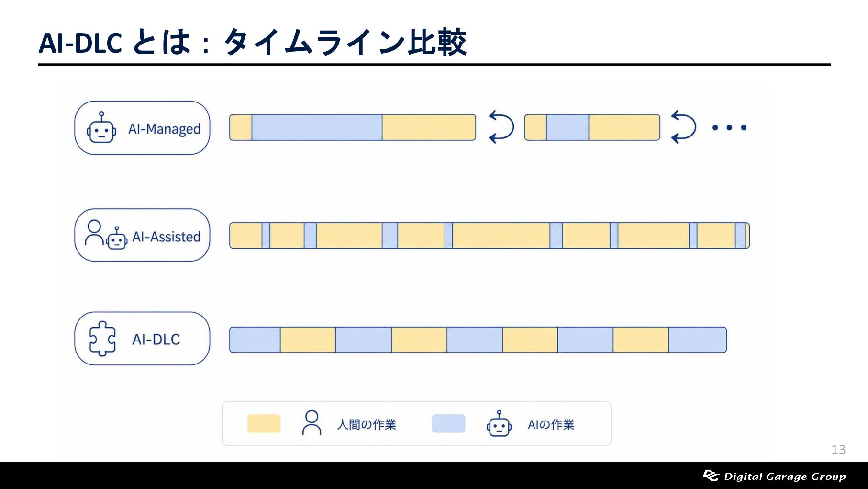Click the blue legend swatch for AIの作業

(x=448, y=423)
